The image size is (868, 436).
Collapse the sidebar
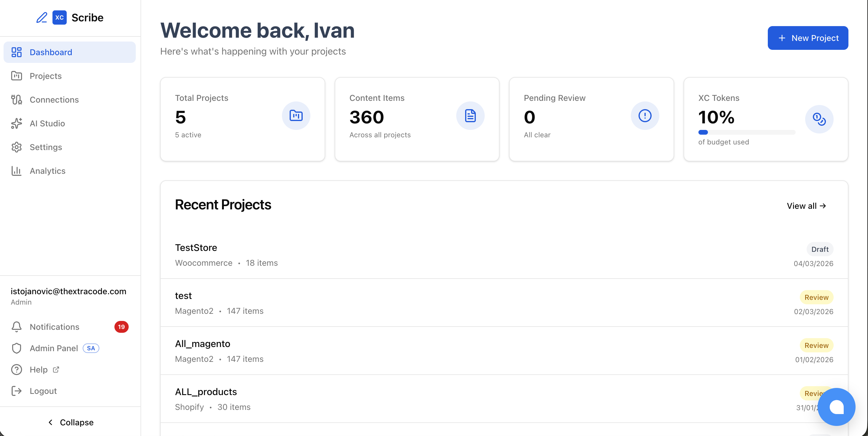tap(71, 422)
